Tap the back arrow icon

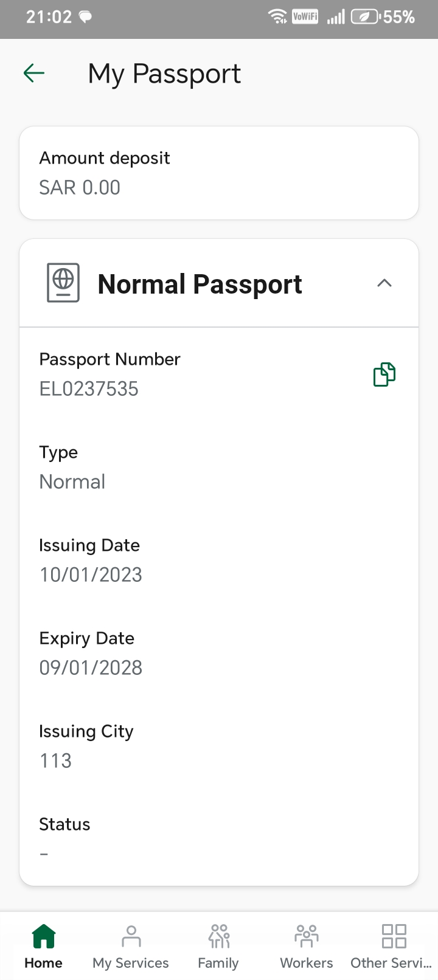[x=34, y=74]
